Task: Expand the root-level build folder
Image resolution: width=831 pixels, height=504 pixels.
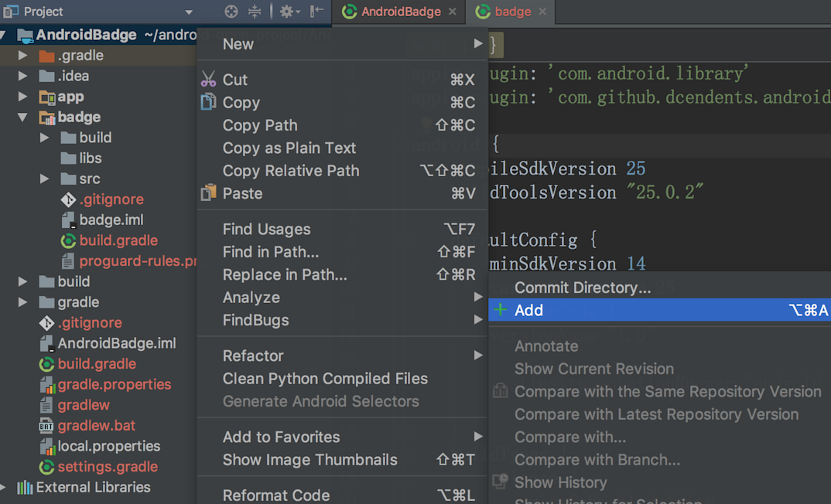Action: [x=22, y=281]
